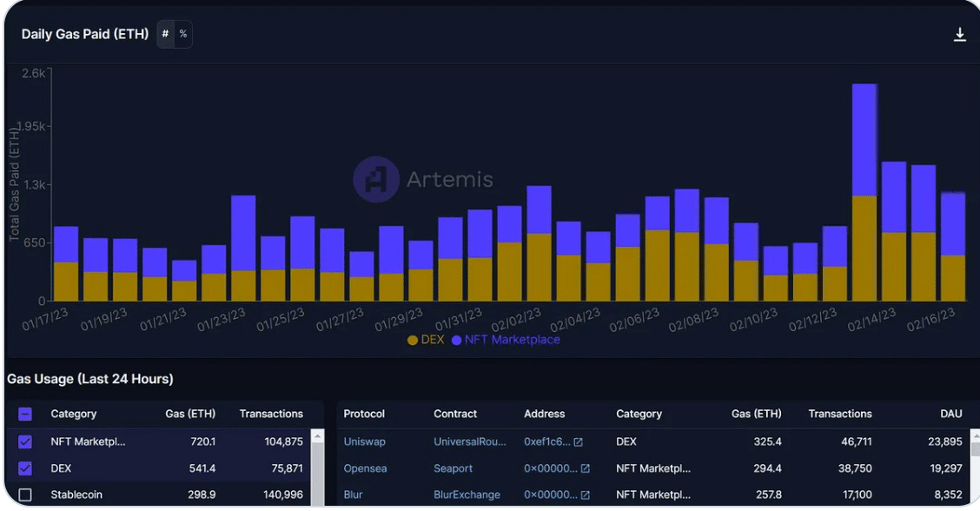Toggle the DEX legend dot below chart
980x511 pixels.
[412, 340]
